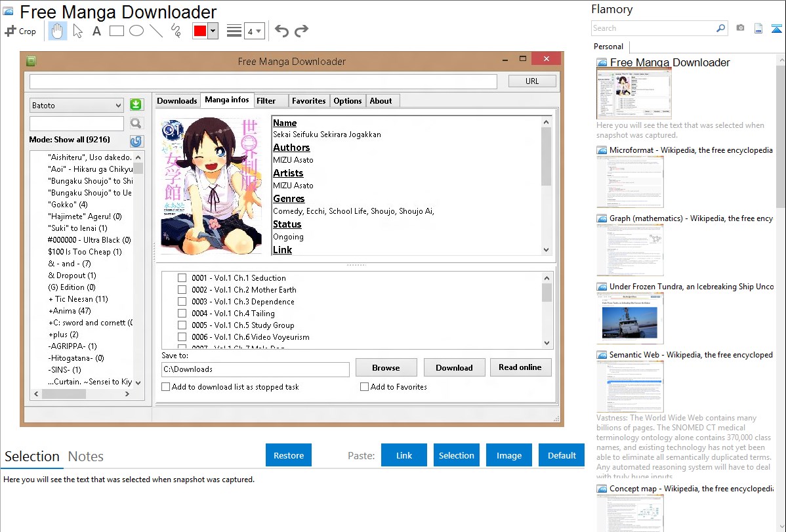Click the red color swatch
786x532 pixels.
tap(200, 31)
